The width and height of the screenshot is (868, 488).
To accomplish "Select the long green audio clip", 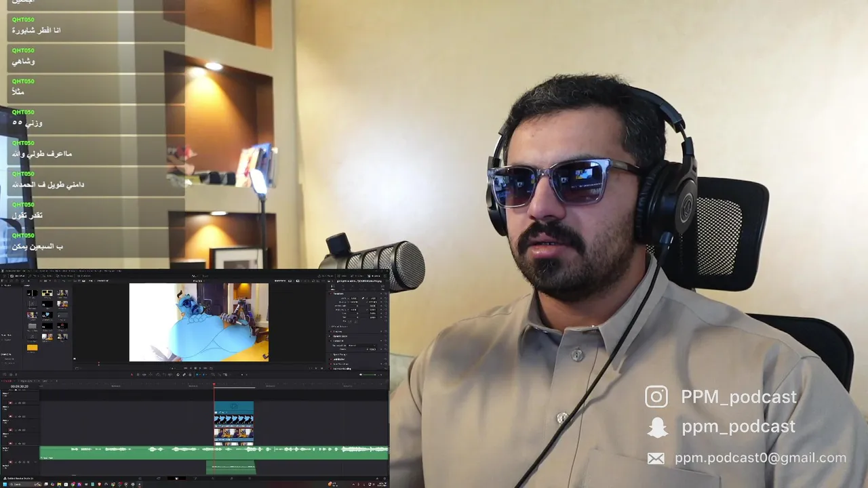I will [214, 452].
